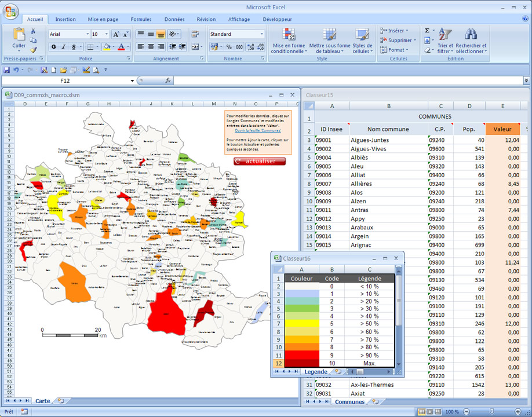The width and height of the screenshot is (532, 417).
Task: Click the zoom slider handle
Action: coord(492,412)
